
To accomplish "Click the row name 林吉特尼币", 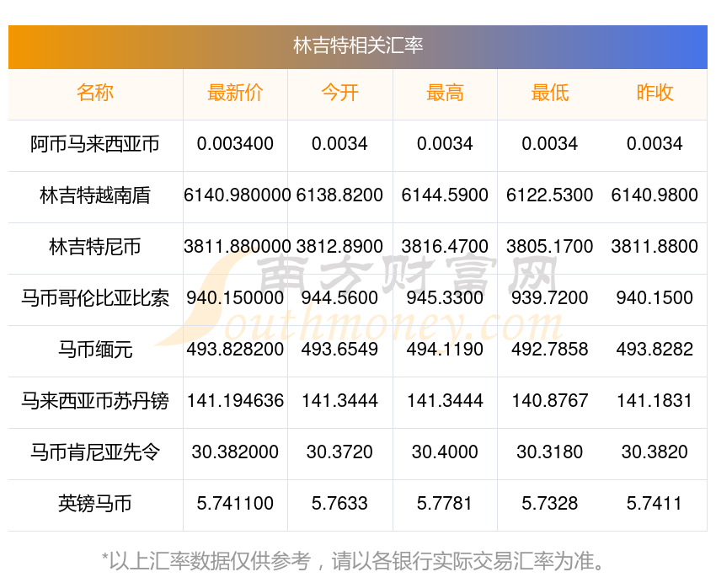I will coord(95,247).
